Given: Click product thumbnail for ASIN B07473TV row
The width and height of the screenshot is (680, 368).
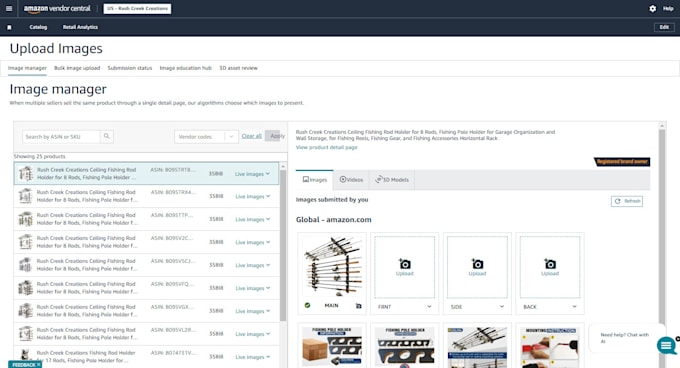Looking at the screenshot, I should pyautogui.click(x=26, y=356).
